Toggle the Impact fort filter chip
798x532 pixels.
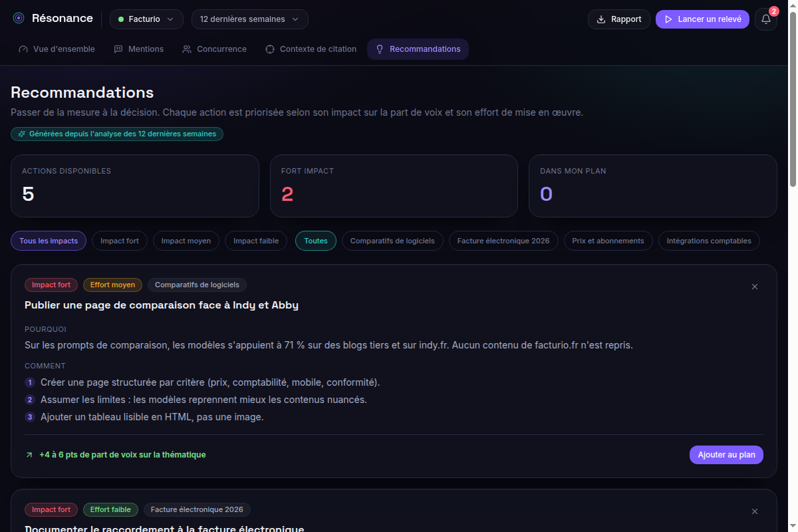pos(120,241)
